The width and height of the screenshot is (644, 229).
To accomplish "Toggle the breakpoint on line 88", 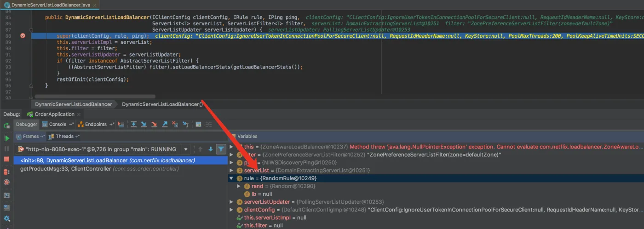I will [x=23, y=35].
